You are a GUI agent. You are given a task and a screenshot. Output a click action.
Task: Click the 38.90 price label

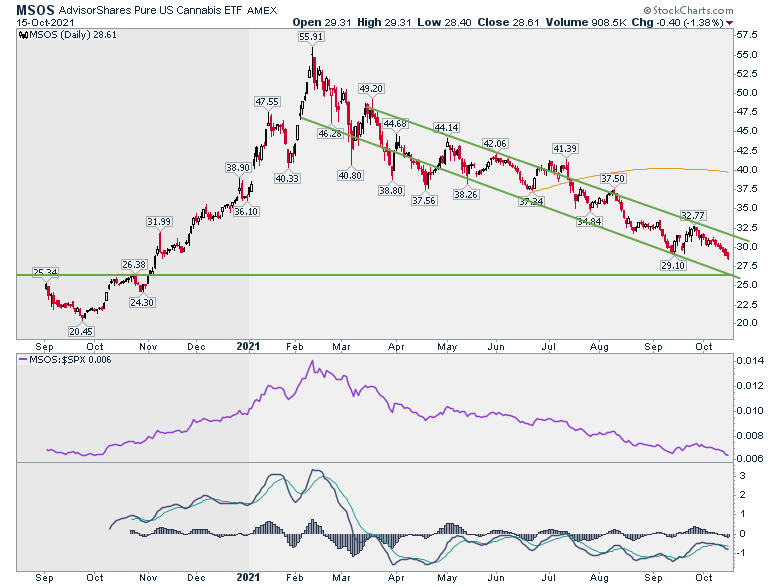[238, 168]
